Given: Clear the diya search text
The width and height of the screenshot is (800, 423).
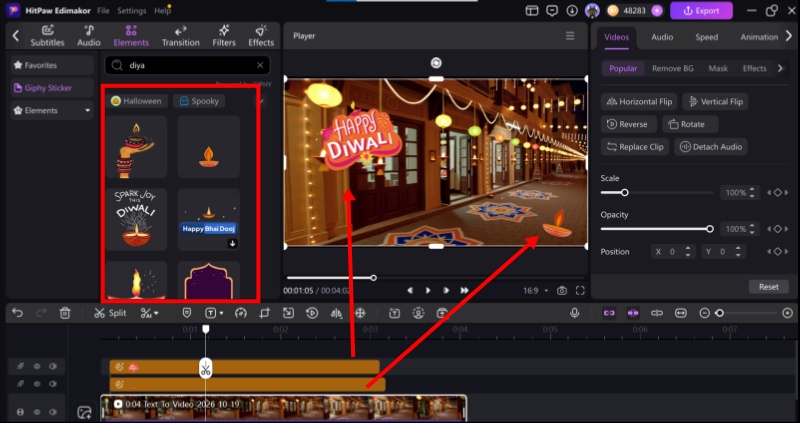Looking at the screenshot, I should (260, 65).
